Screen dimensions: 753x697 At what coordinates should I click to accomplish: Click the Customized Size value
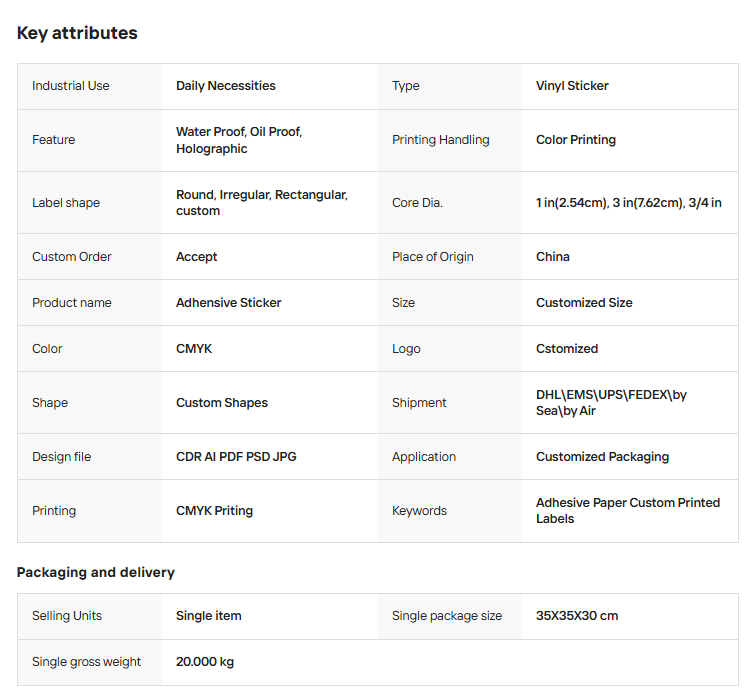click(x=584, y=303)
